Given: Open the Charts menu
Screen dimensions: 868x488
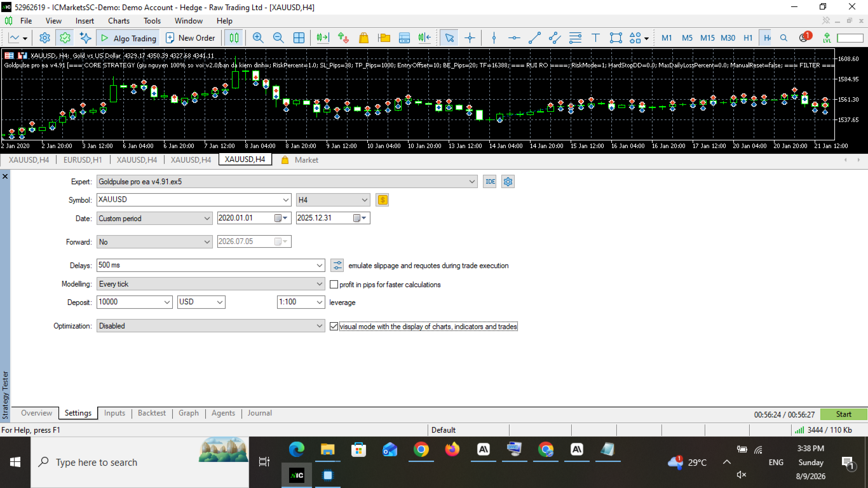Looking at the screenshot, I should pos(119,20).
